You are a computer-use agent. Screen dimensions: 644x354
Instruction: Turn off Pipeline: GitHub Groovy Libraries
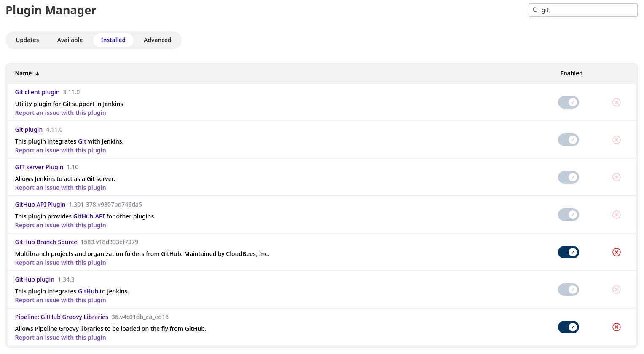(568, 327)
